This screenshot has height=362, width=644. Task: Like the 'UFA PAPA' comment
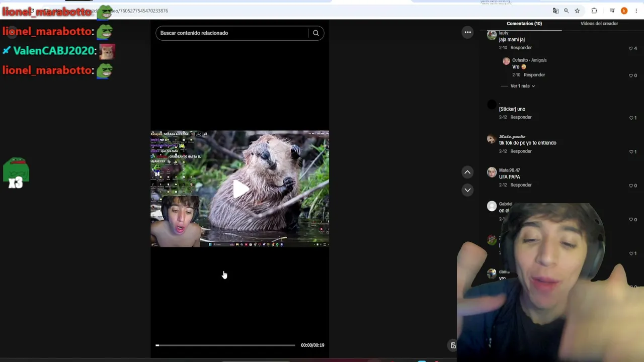click(631, 186)
